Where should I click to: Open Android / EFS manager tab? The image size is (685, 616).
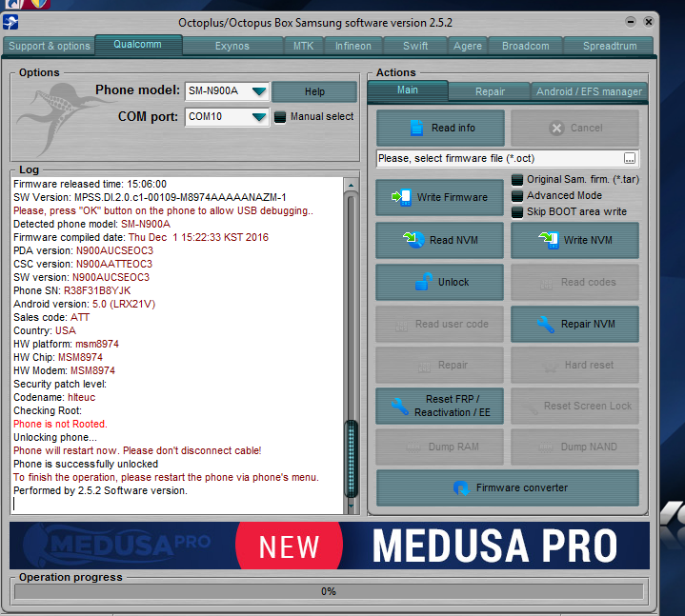(x=590, y=91)
